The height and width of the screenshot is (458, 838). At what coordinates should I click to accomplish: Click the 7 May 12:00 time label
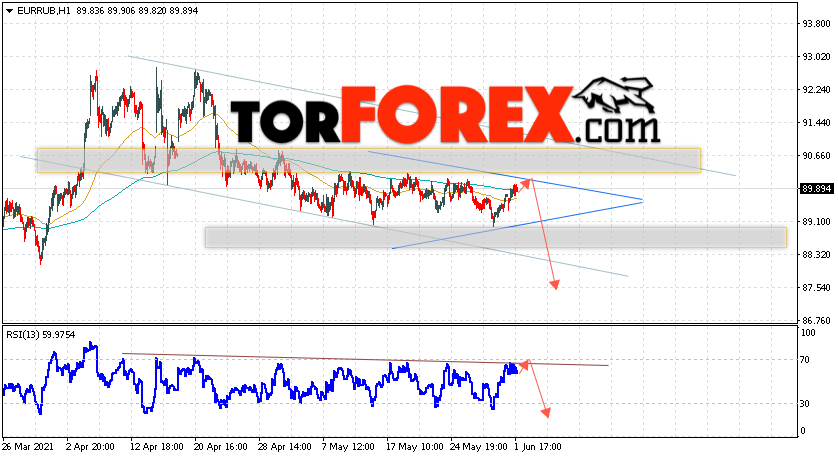[x=348, y=447]
